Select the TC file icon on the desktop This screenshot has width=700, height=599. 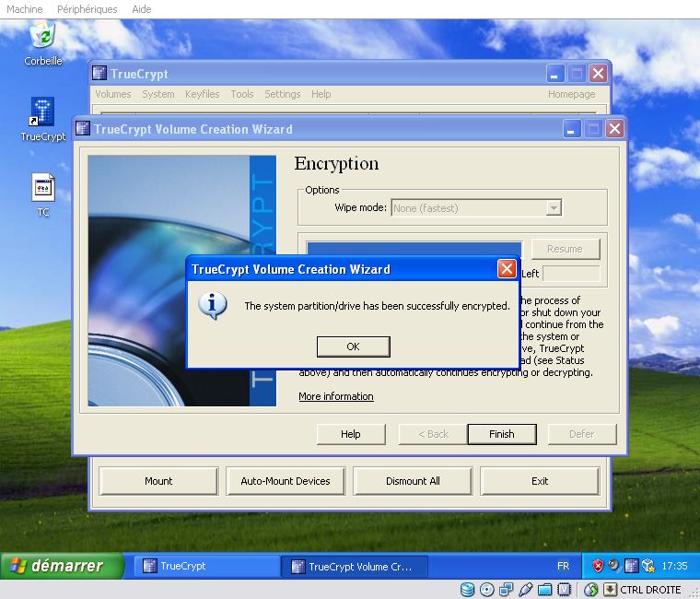43,195
